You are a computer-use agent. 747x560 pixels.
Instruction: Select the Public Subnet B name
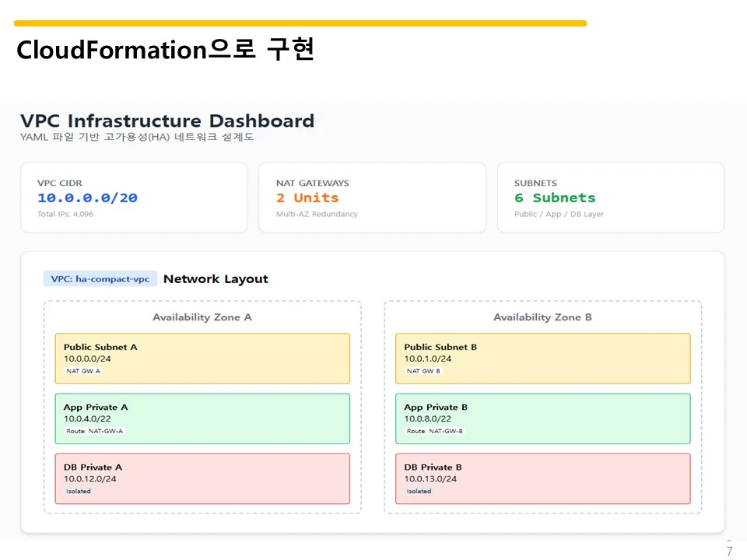(x=440, y=347)
